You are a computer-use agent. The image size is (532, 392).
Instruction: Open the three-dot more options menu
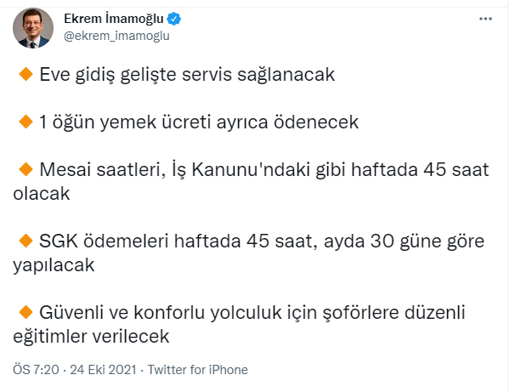point(485,19)
